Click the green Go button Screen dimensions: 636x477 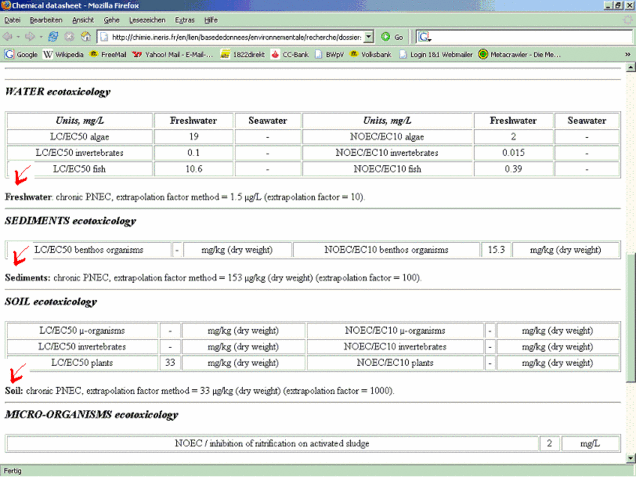point(392,37)
